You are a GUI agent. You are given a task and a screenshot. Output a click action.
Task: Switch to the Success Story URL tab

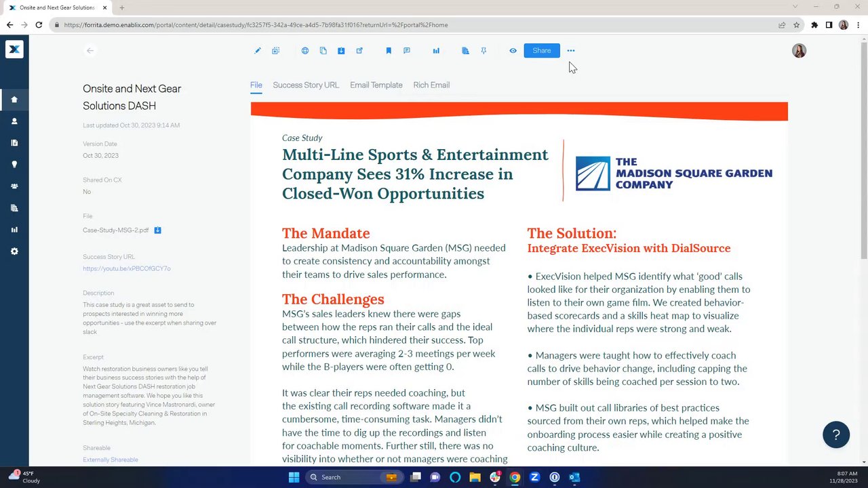(306, 85)
